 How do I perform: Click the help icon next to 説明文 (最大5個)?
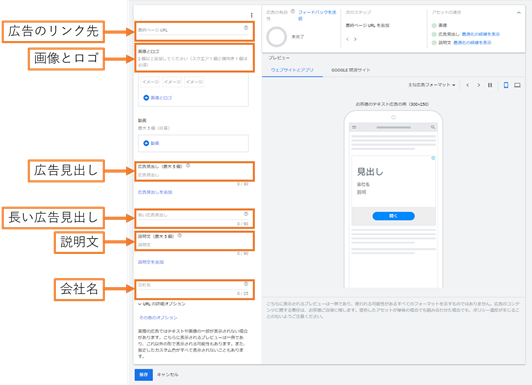pos(180,236)
